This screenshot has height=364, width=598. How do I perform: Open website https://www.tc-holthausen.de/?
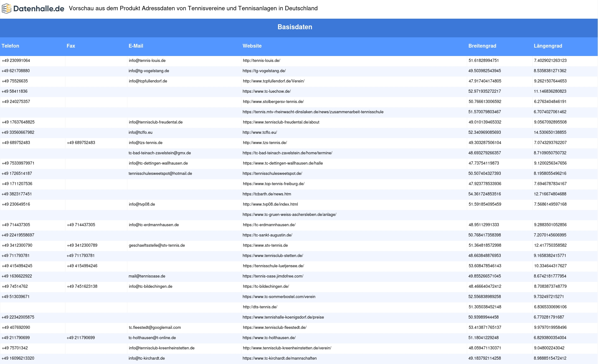[269, 338]
